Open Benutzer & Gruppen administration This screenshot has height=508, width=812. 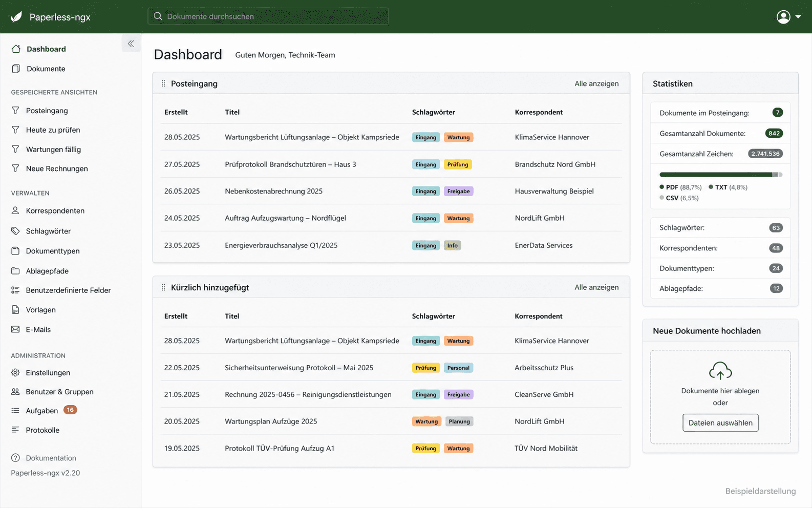[x=60, y=392]
